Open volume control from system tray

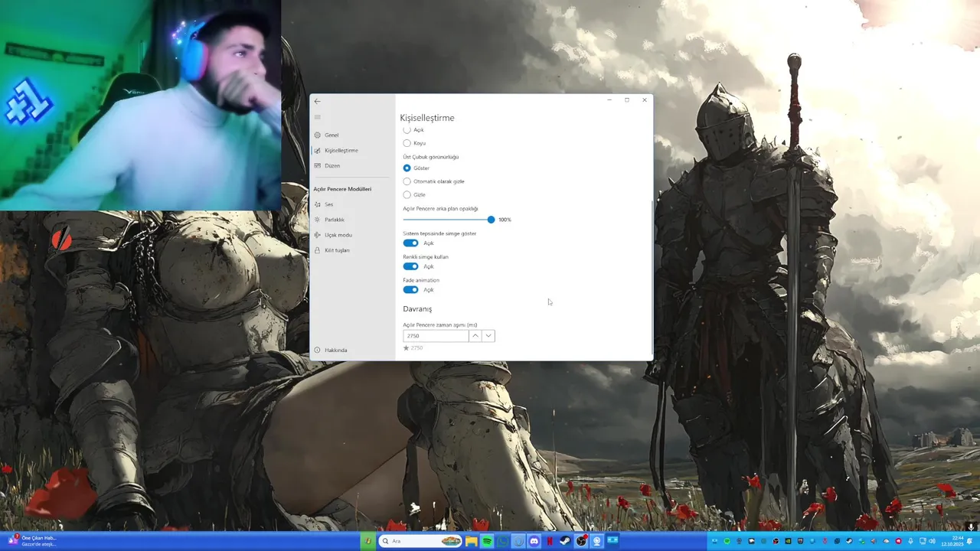(932, 541)
